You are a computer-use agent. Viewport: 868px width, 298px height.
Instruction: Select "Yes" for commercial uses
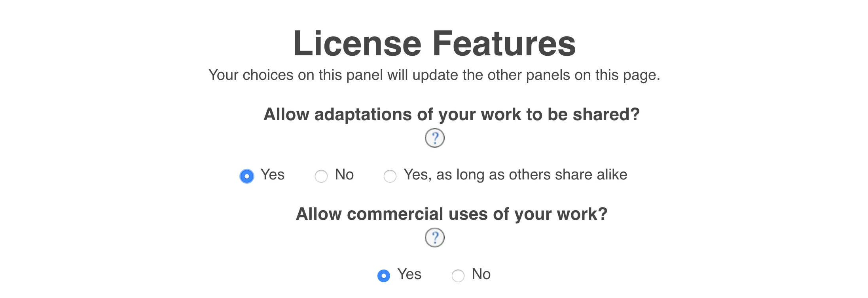pos(384,275)
